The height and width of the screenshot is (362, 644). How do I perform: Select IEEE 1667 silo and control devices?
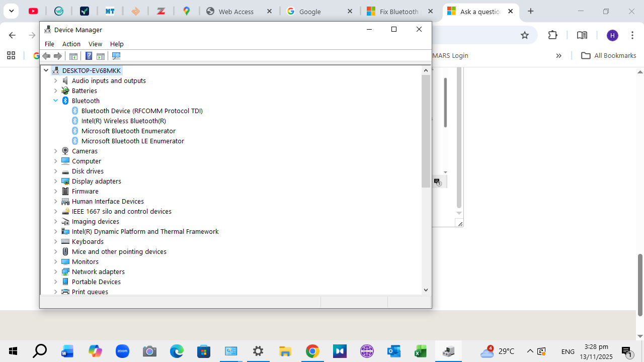[122, 211]
